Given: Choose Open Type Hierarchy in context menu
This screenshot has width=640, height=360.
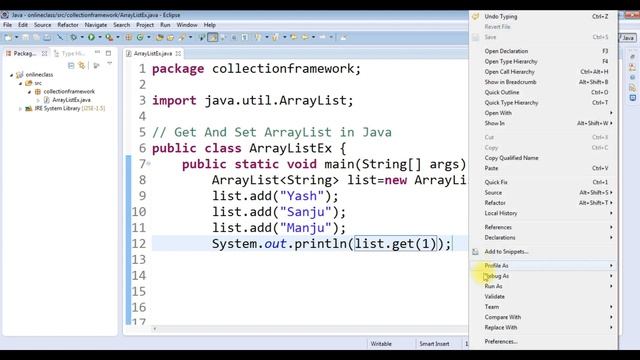Looking at the screenshot, I should [x=544, y=61].
